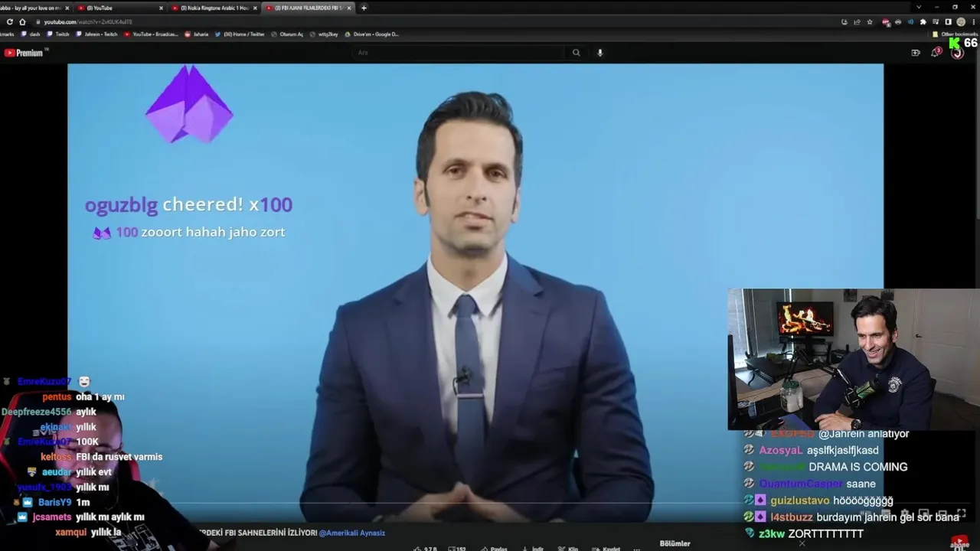The image size is (980, 551).
Task: Open the wttg2key bookmark
Action: [324, 34]
